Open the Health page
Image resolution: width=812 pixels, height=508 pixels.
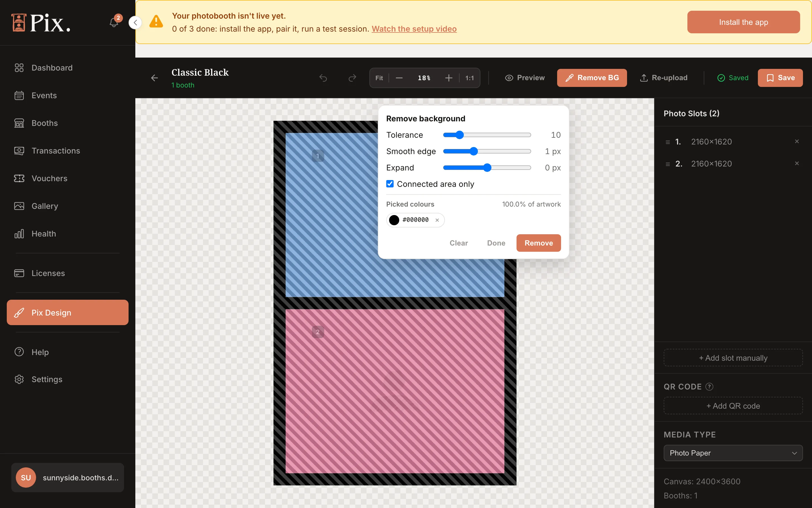tap(67, 234)
